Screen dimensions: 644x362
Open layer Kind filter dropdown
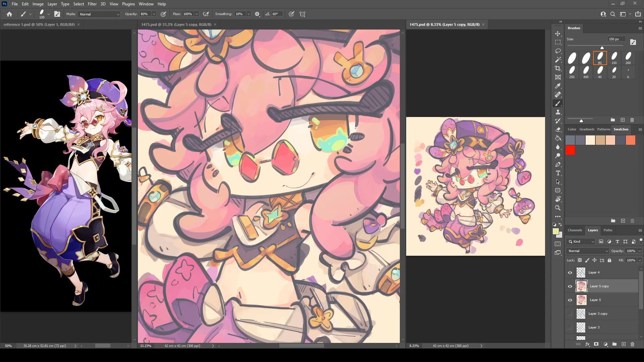pyautogui.click(x=581, y=241)
